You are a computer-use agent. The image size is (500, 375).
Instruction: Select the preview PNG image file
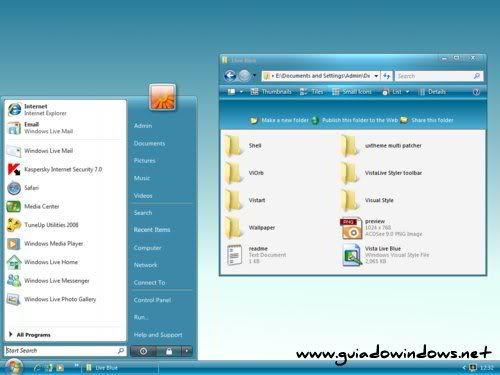[x=382, y=228]
